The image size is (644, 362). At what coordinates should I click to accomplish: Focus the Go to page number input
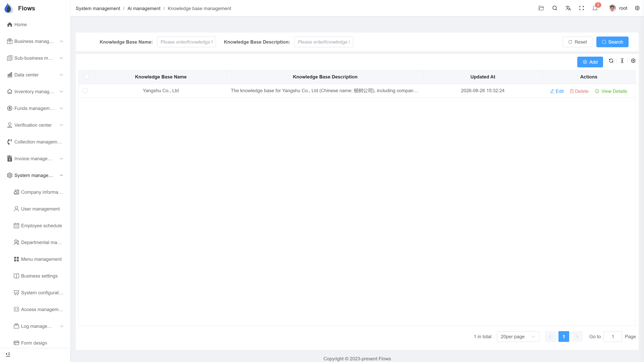coord(613,337)
